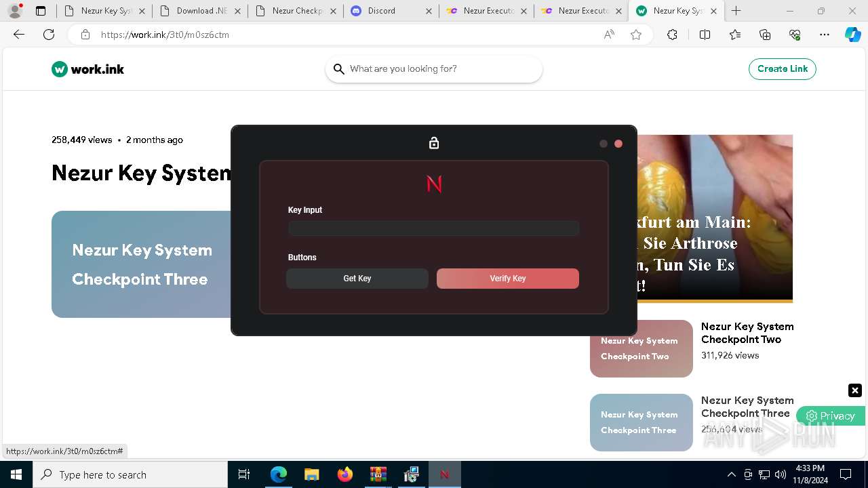This screenshot has height=488, width=868.
Task: Open the green Privacy settings button
Action: (x=831, y=416)
